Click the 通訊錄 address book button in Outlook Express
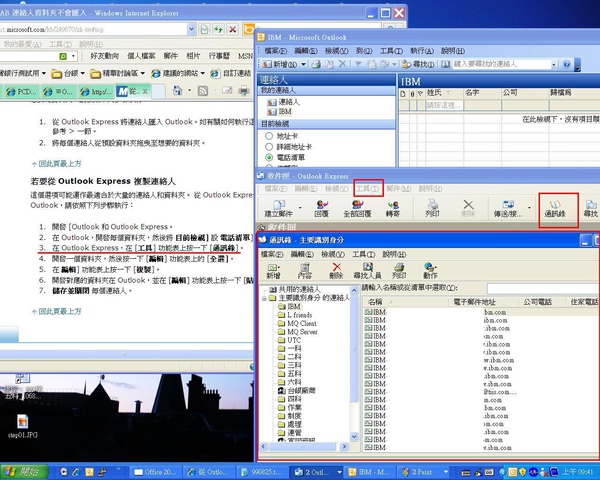This screenshot has width=600, height=480. (x=555, y=209)
